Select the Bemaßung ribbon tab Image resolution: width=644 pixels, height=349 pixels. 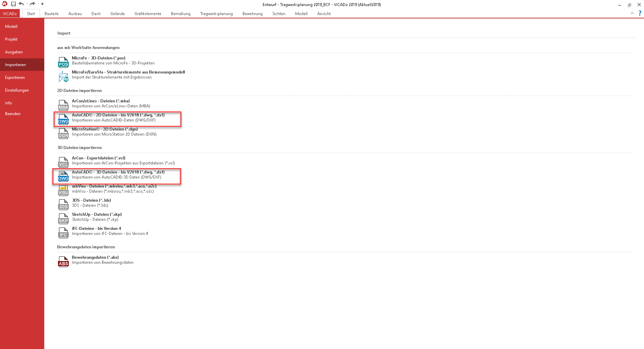pos(181,14)
